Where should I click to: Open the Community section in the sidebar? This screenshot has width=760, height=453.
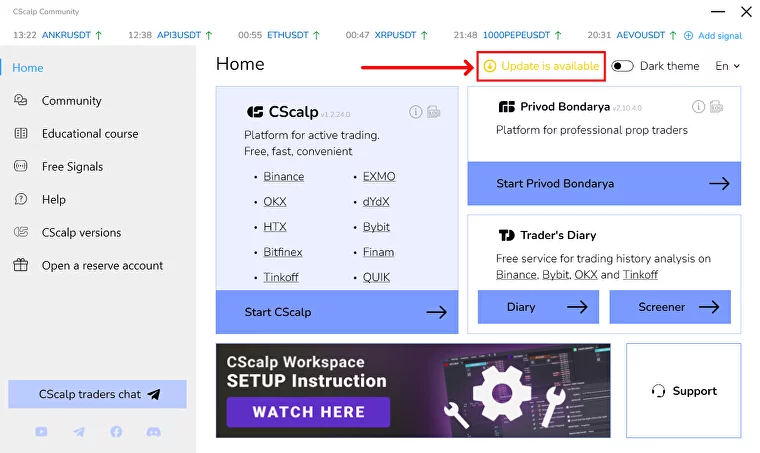point(71,101)
